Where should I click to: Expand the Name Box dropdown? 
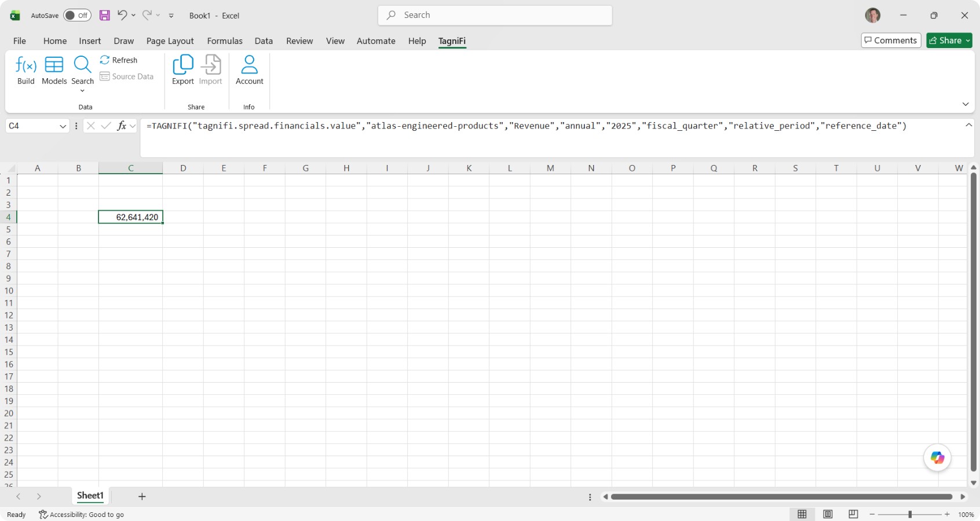coord(63,126)
